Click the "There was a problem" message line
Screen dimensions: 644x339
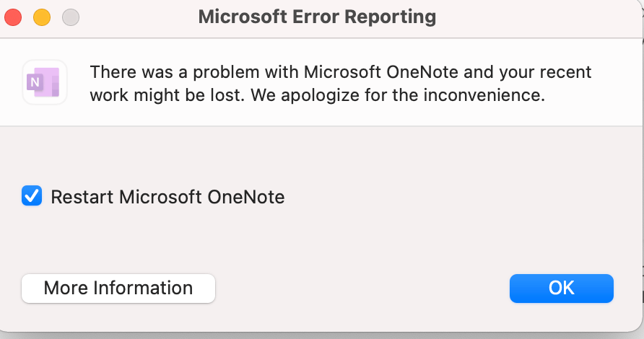point(340,73)
